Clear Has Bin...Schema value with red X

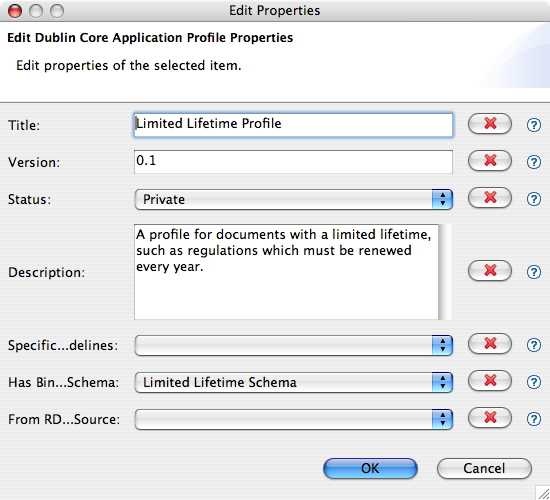(490, 380)
